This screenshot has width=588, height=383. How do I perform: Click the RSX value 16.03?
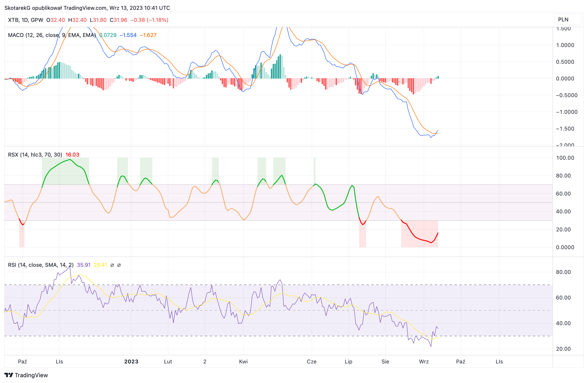click(x=72, y=155)
